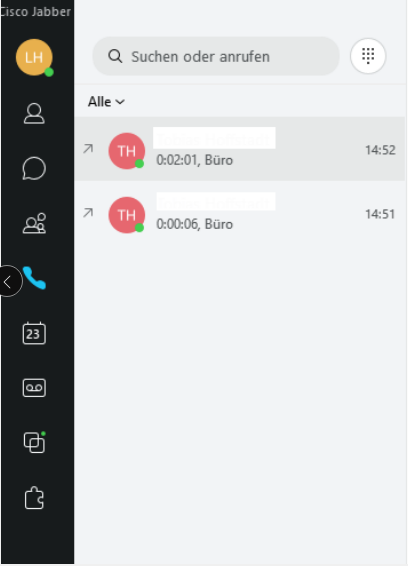
Task: Click the magnifier icon in search bar
Action: pyautogui.click(x=115, y=56)
